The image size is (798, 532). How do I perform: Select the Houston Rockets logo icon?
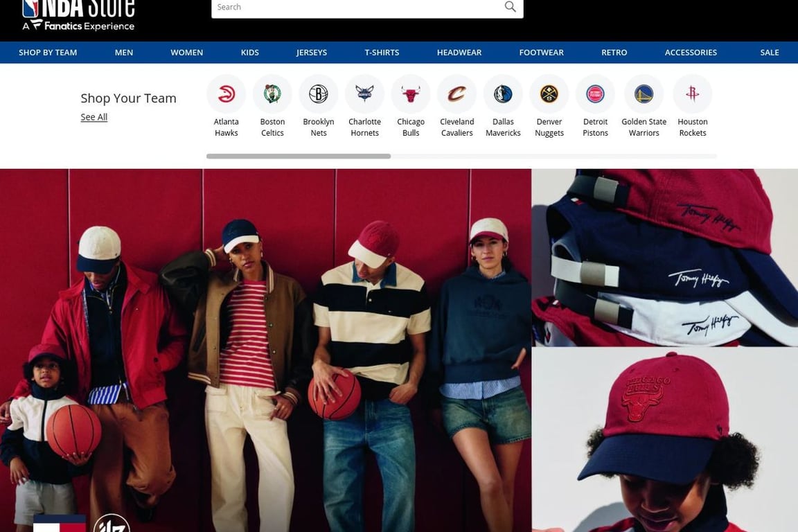[693, 94]
